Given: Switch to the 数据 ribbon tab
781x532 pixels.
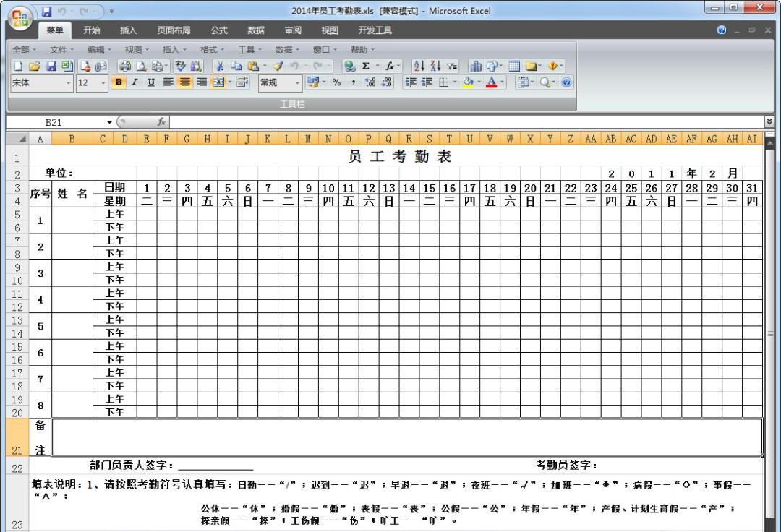Looking at the screenshot, I should coord(255,30).
